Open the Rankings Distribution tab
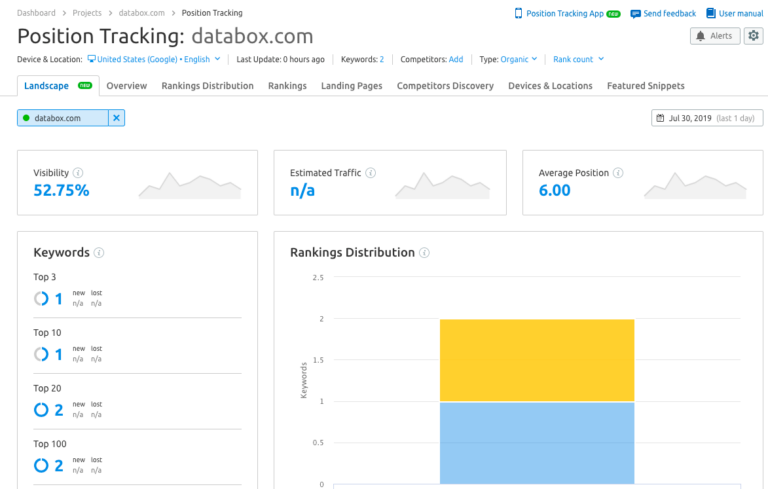This screenshot has height=489, width=768. click(208, 86)
